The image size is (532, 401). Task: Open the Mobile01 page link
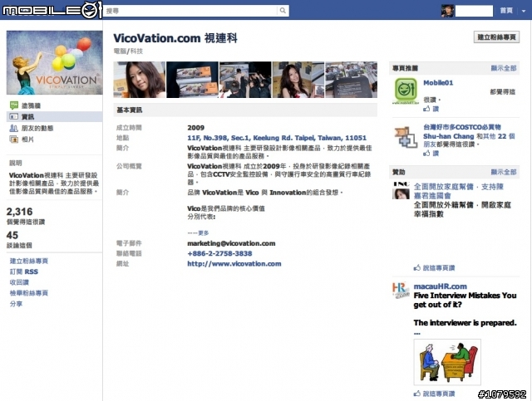click(x=438, y=83)
